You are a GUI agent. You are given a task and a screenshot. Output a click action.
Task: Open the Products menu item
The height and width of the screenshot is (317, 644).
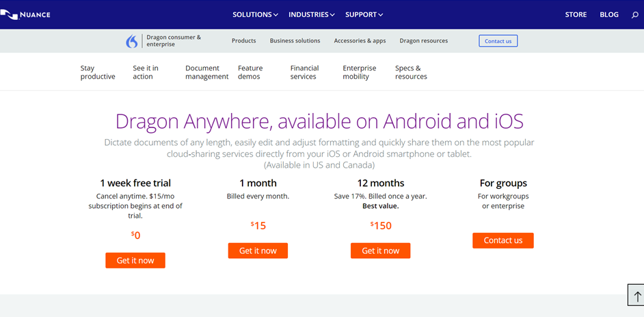coord(243,41)
